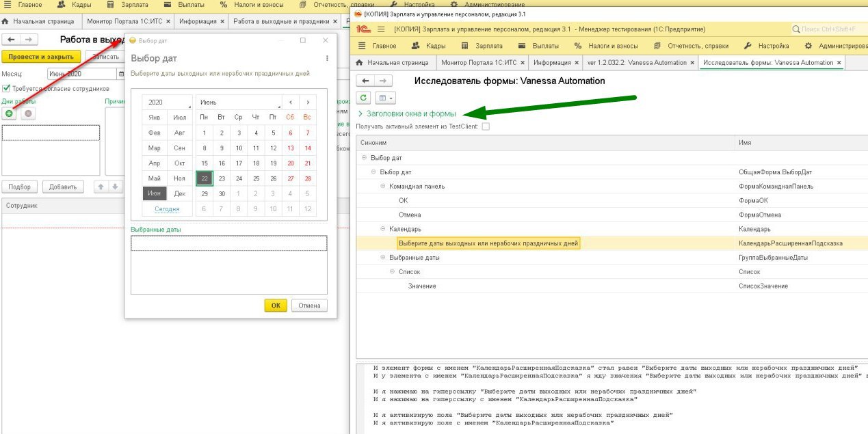Click forward arrow in Исследователь формы window
868x434 pixels.
(384, 81)
